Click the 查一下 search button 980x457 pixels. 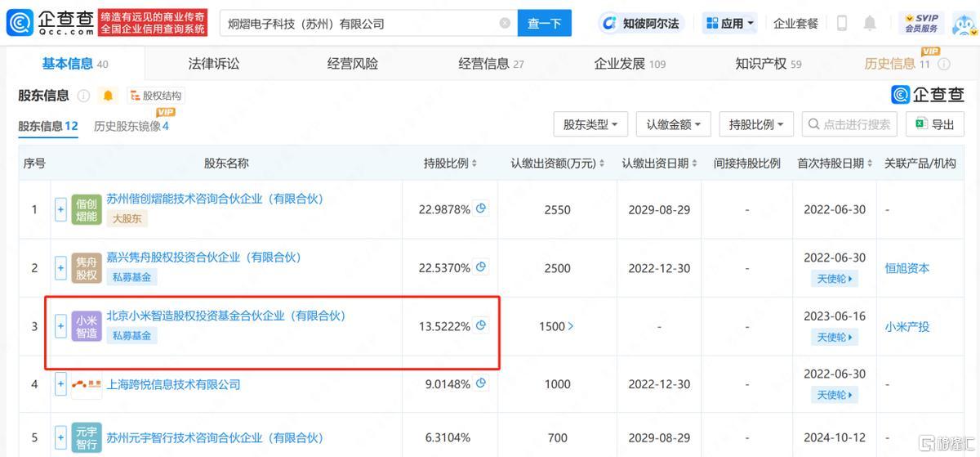point(545,24)
